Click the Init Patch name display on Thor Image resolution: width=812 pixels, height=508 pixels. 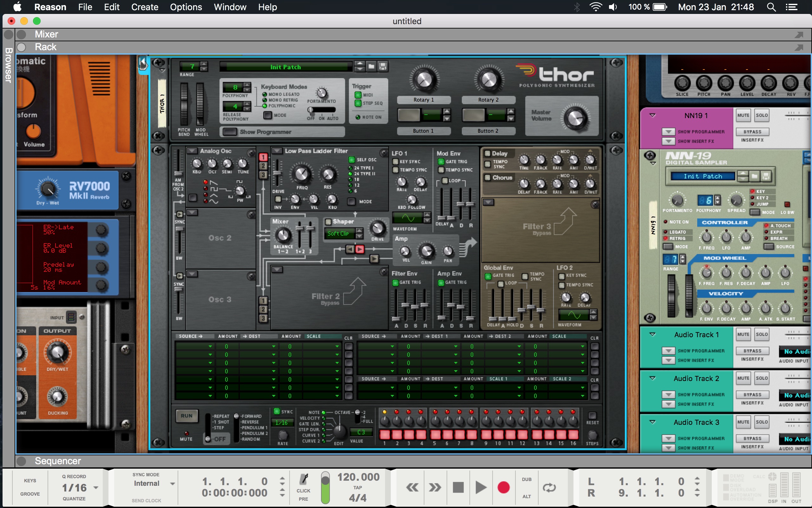(x=285, y=67)
